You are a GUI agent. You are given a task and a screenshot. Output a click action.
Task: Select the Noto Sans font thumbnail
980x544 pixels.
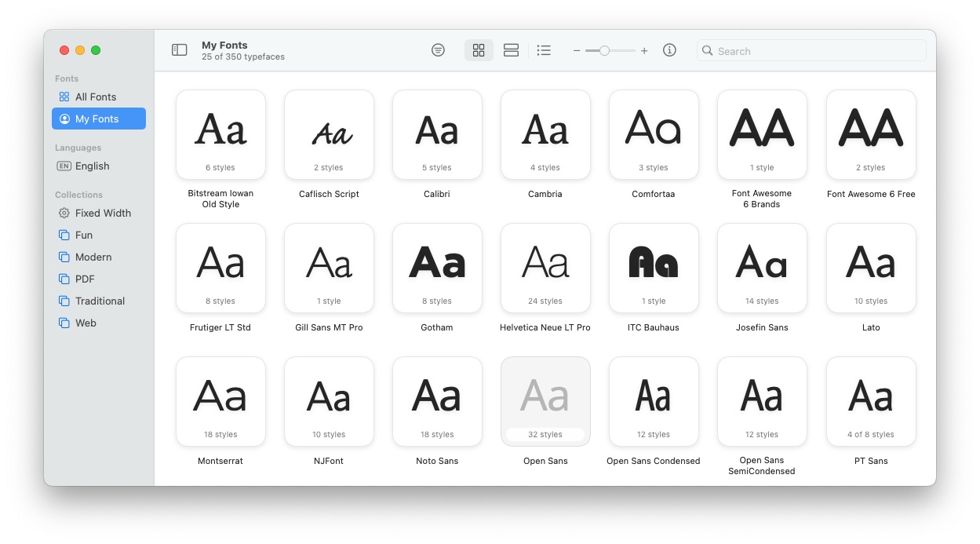[x=437, y=401]
